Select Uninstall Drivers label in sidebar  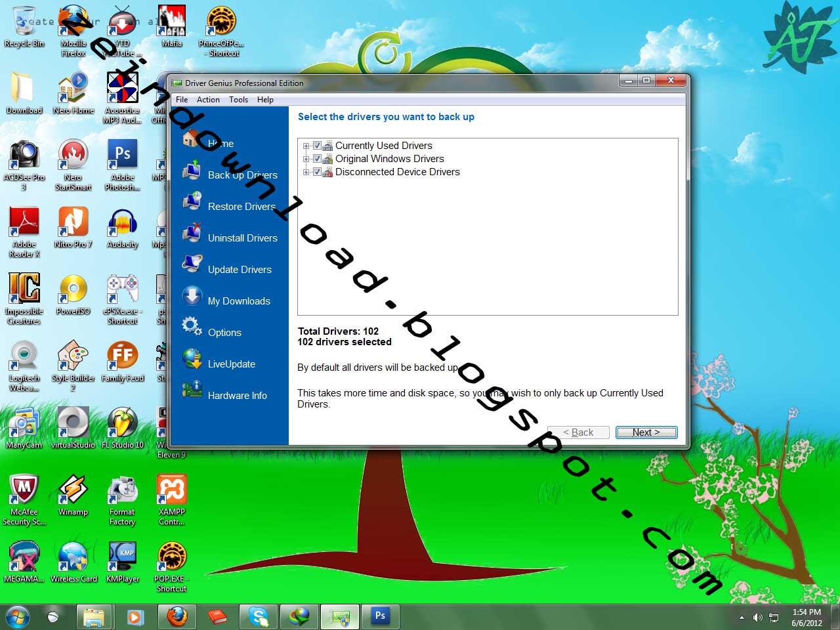(x=243, y=238)
